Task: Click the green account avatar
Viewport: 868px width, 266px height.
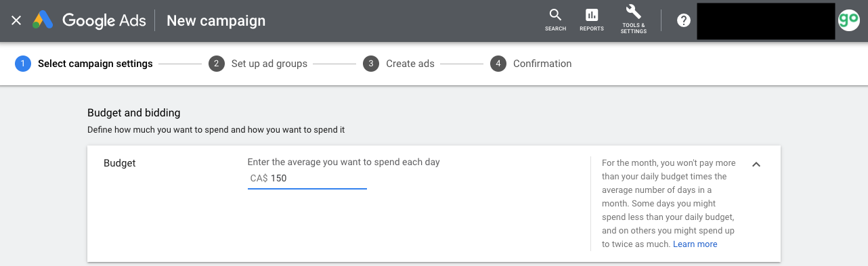Action: 848,20
